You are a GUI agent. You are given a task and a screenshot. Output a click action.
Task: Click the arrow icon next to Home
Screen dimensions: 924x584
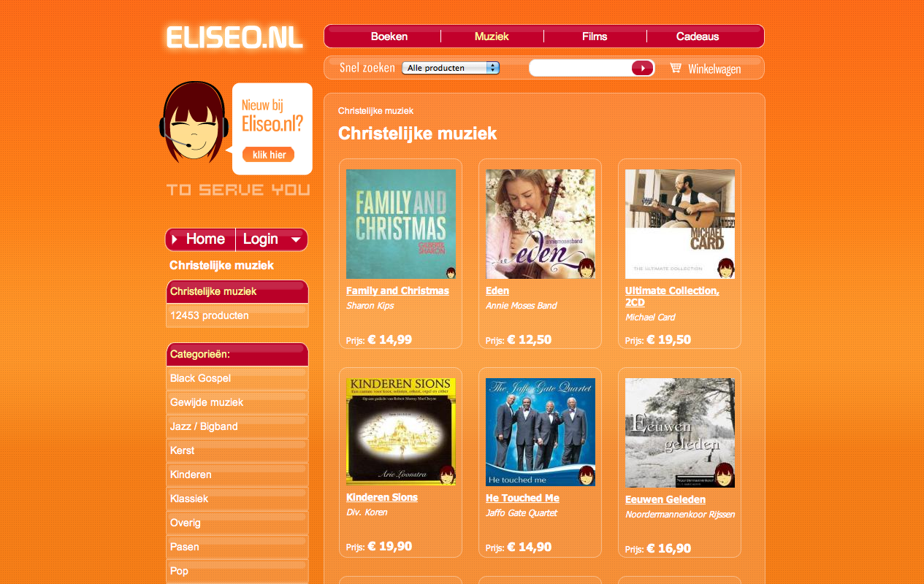click(175, 239)
